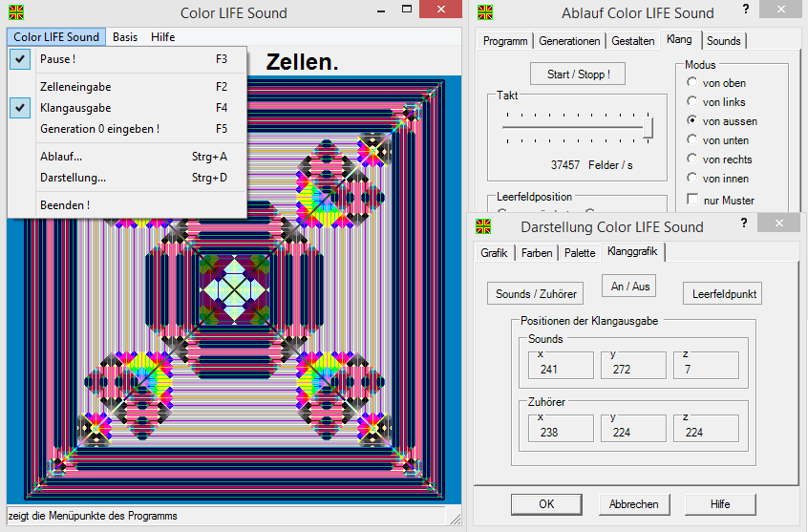Switch to the Programm tab

pyautogui.click(x=505, y=41)
